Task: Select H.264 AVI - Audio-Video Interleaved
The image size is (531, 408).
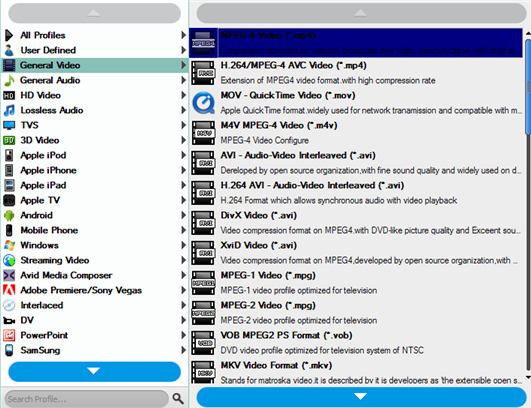Action: (356, 192)
